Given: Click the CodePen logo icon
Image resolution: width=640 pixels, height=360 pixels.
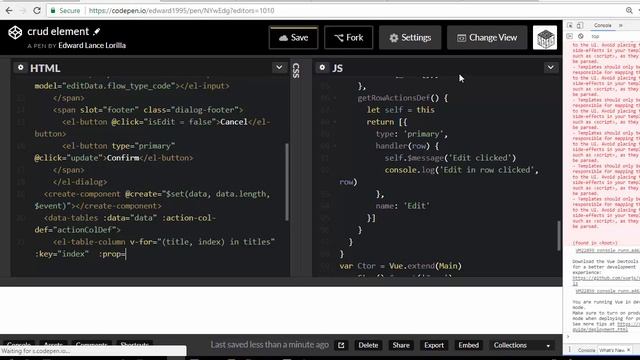Looking at the screenshot, I should click(x=15, y=33).
